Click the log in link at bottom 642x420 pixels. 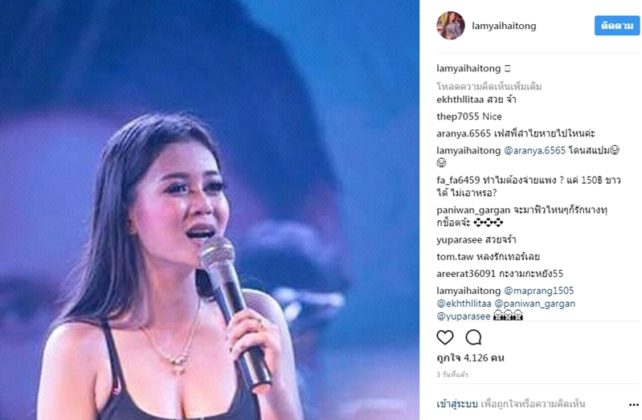[457, 404]
